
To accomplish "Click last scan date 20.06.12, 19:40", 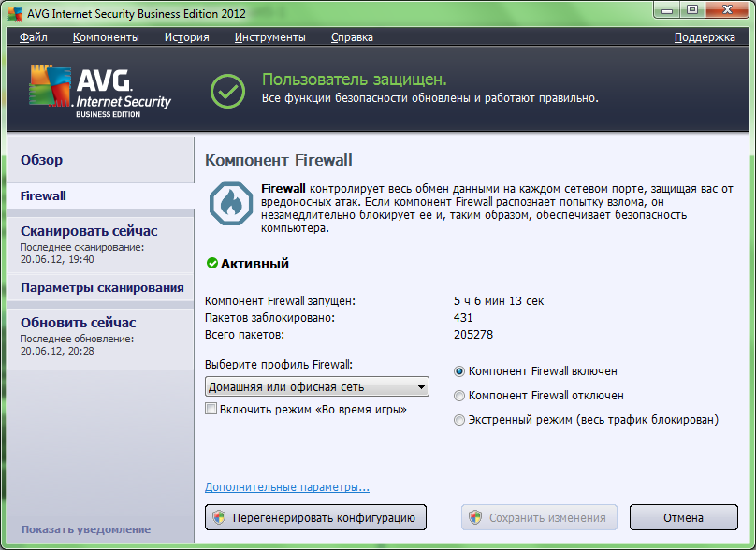I will coord(57,259).
